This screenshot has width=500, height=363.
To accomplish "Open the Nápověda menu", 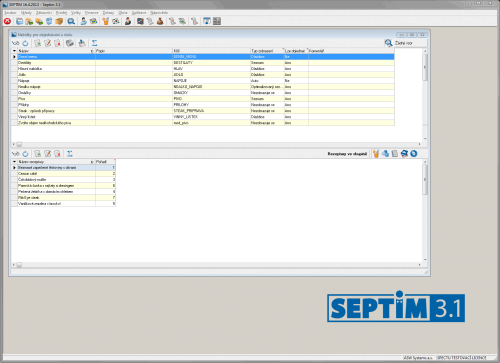I will click(x=159, y=13).
